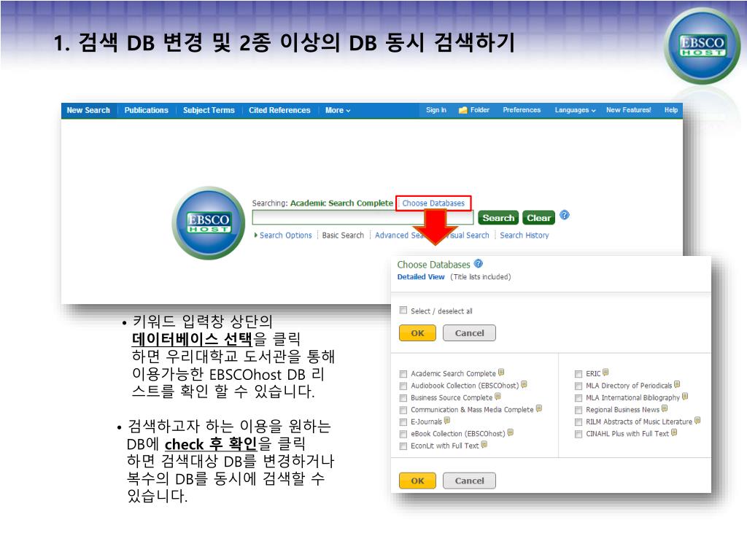
Task: Click top OK button in dialog
Action: click(x=417, y=332)
